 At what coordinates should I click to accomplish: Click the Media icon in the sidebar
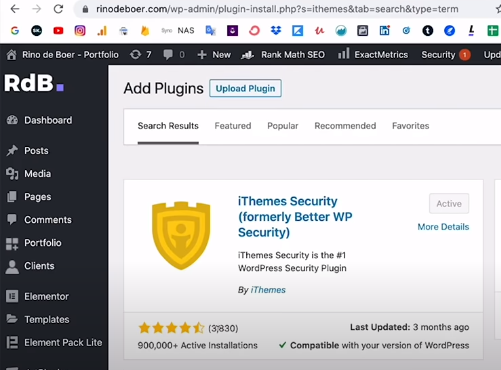coord(12,174)
